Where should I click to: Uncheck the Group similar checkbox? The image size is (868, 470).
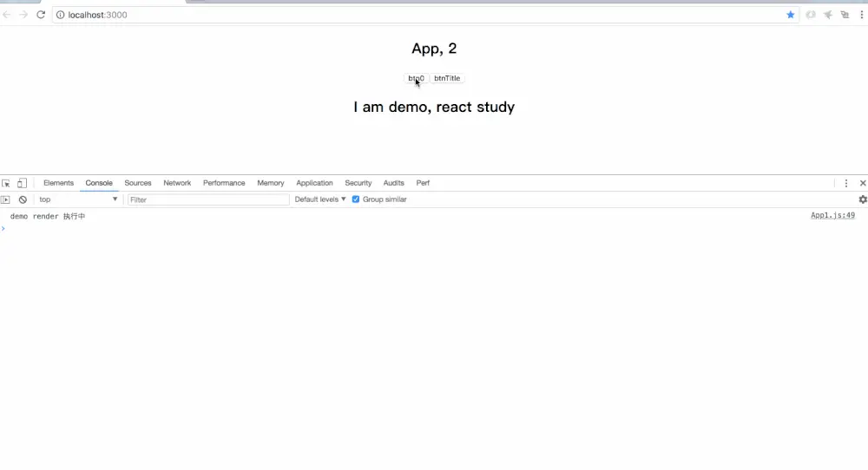pyautogui.click(x=356, y=199)
